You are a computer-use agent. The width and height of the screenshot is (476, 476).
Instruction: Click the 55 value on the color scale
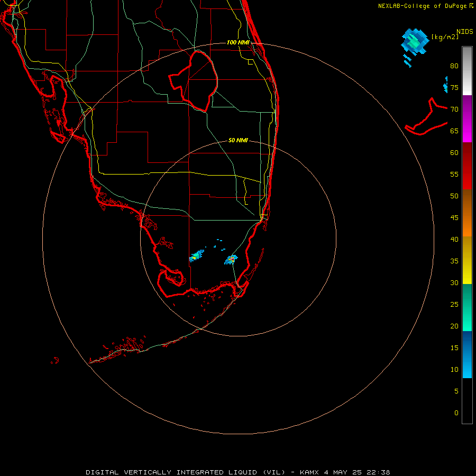click(x=454, y=174)
